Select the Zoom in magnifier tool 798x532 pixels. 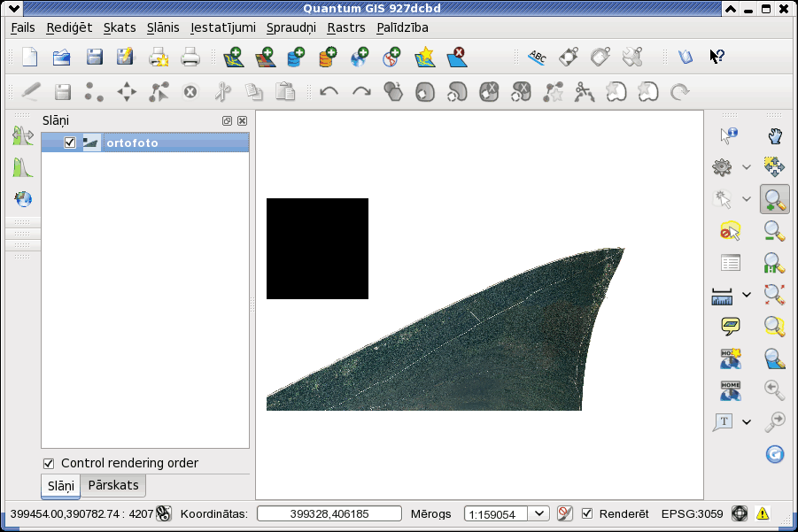click(x=775, y=199)
